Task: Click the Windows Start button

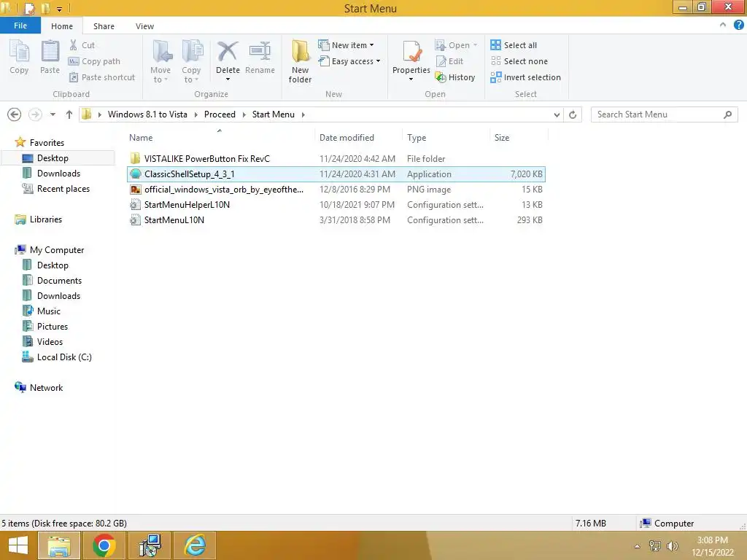Action: click(x=18, y=545)
